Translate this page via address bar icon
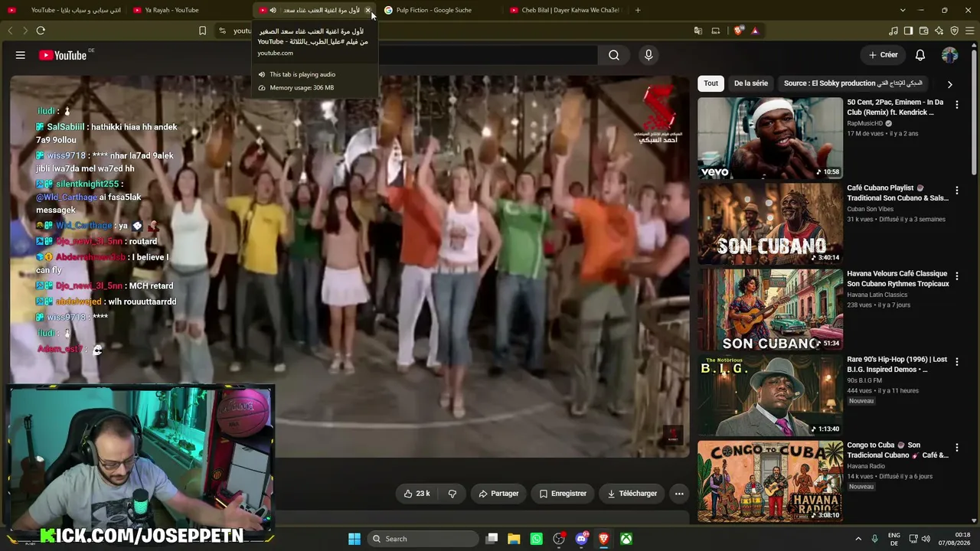Image resolution: width=980 pixels, height=551 pixels. [698, 31]
